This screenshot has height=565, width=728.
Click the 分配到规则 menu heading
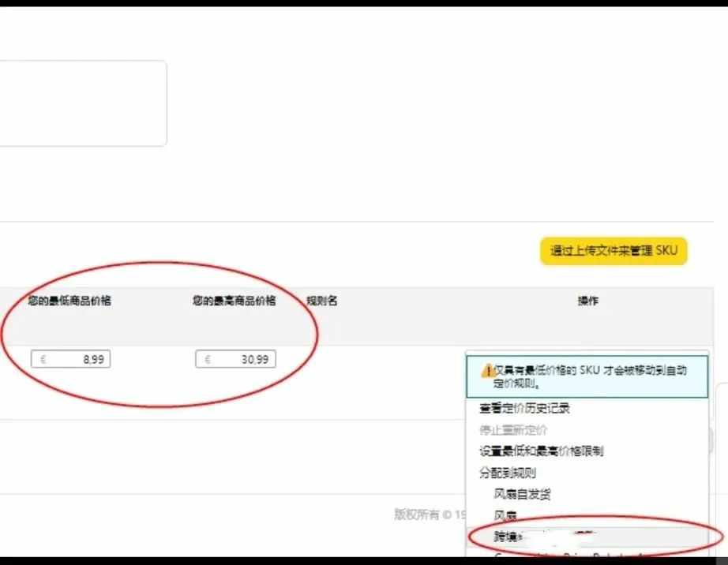tap(508, 473)
